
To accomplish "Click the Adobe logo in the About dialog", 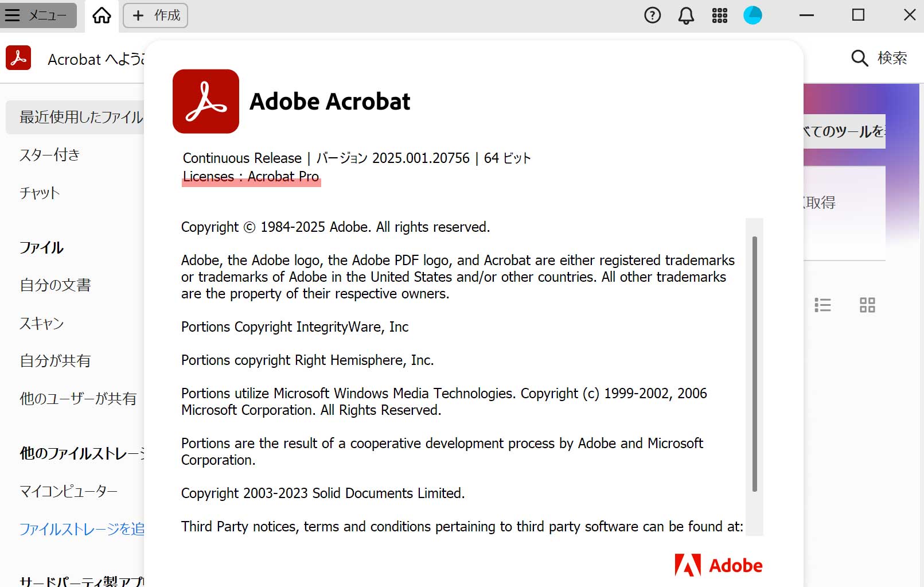I will (x=719, y=565).
